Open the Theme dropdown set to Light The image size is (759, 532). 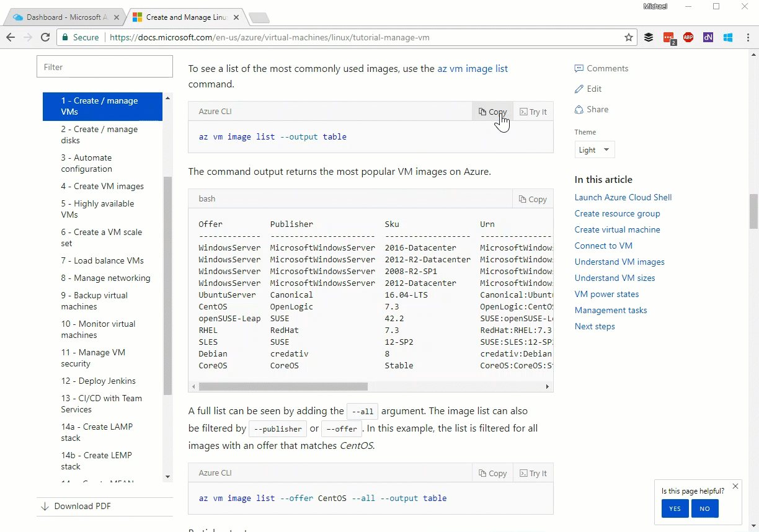click(x=594, y=149)
